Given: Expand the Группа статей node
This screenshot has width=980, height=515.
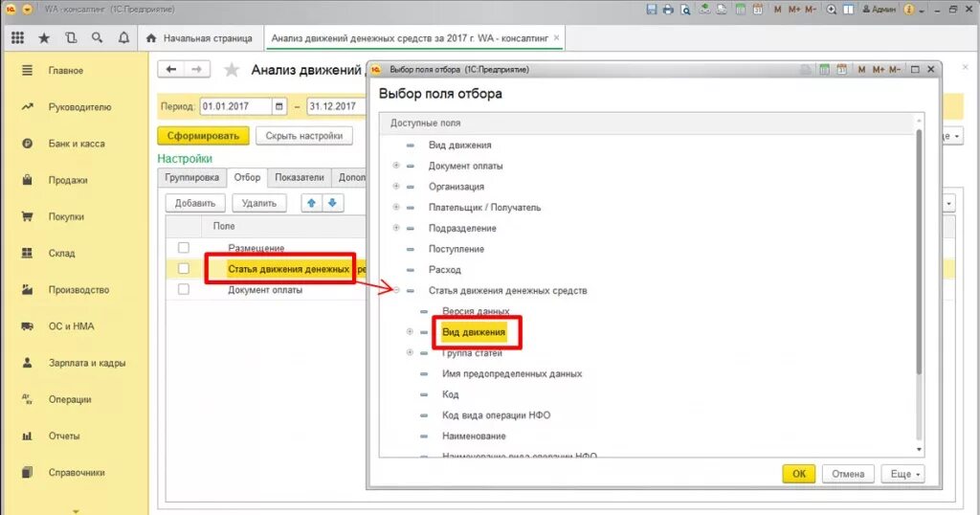Looking at the screenshot, I should coord(410,352).
